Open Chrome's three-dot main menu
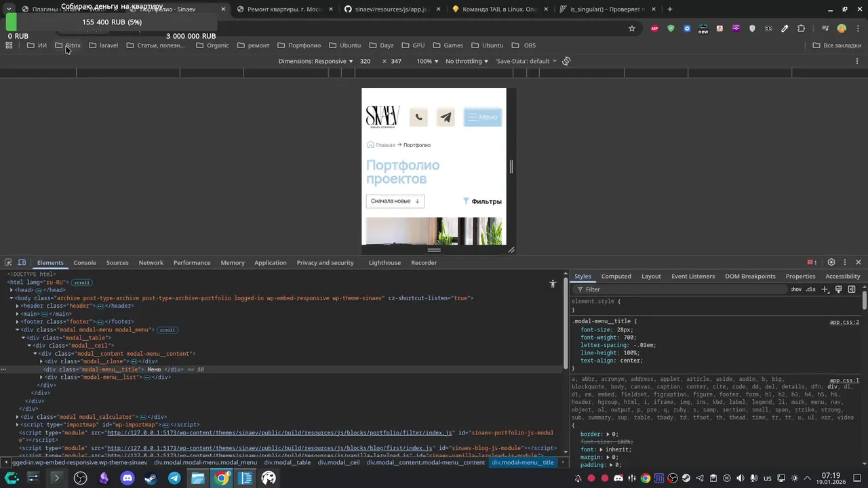Image resolution: width=868 pixels, height=488 pixels. [x=857, y=28]
